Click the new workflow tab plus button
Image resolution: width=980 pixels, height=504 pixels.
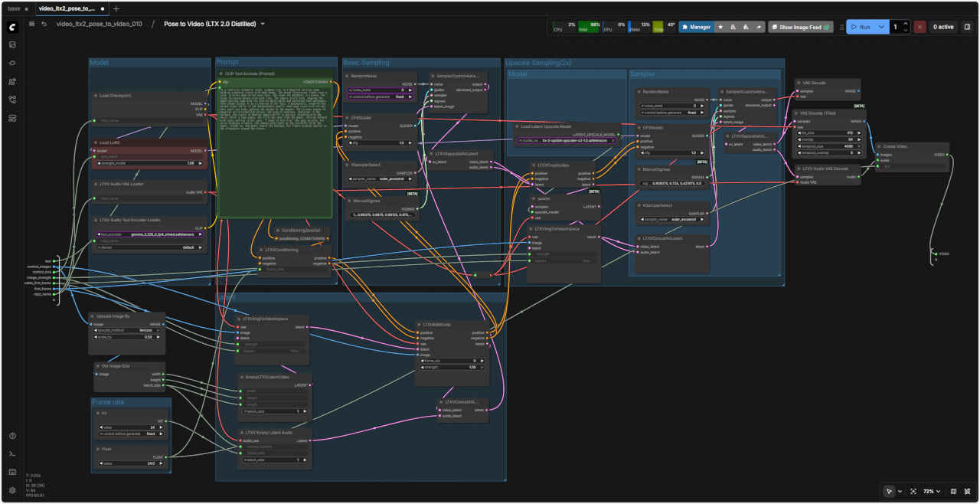tap(116, 8)
